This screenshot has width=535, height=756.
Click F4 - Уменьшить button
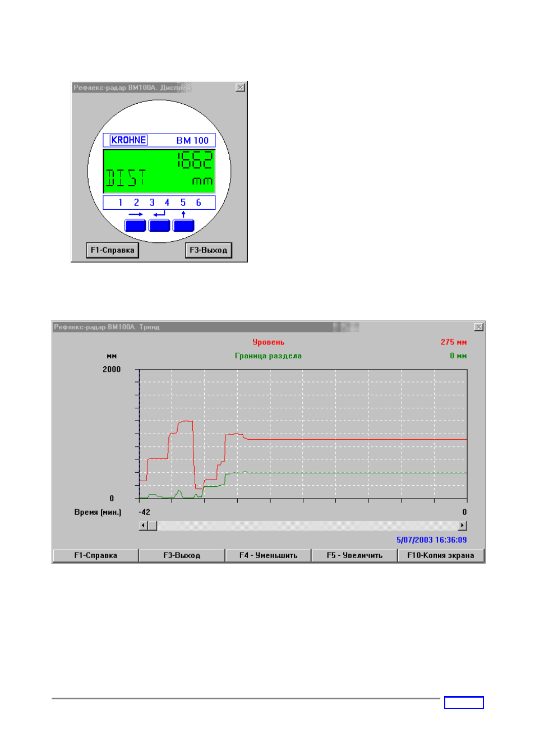pos(268,555)
